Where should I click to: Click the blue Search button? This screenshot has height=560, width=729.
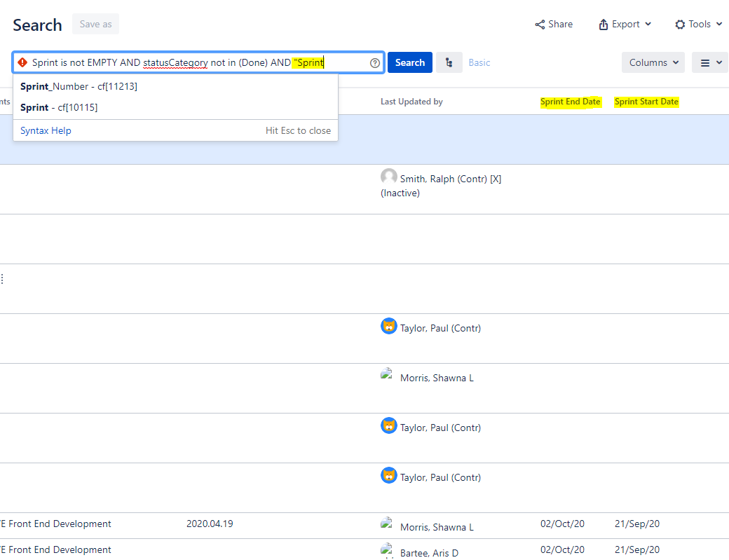click(410, 62)
